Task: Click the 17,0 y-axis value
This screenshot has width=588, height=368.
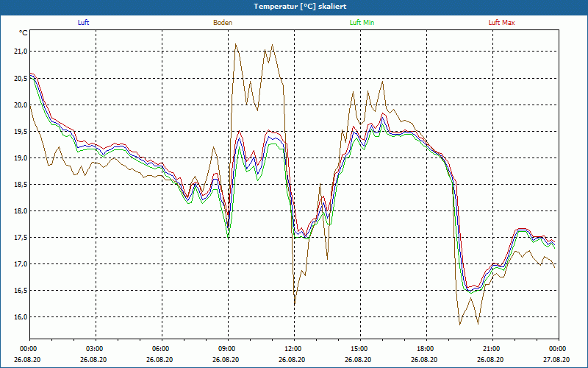Action: pyautogui.click(x=21, y=264)
